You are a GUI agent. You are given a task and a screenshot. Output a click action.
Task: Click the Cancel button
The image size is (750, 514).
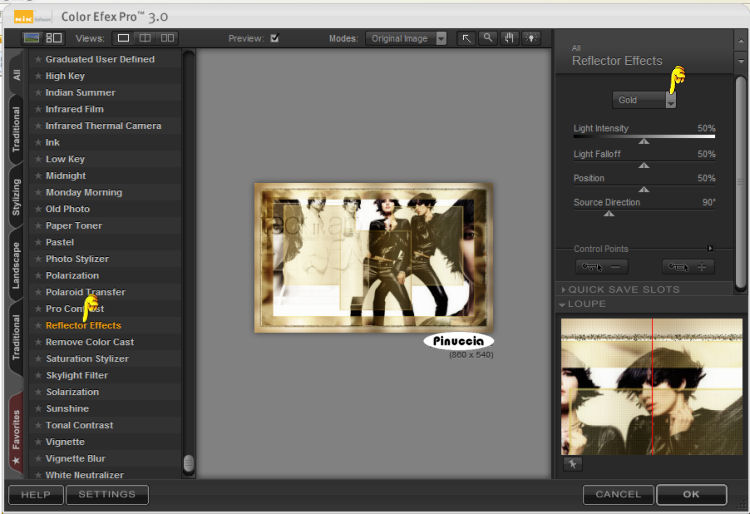[x=618, y=494]
